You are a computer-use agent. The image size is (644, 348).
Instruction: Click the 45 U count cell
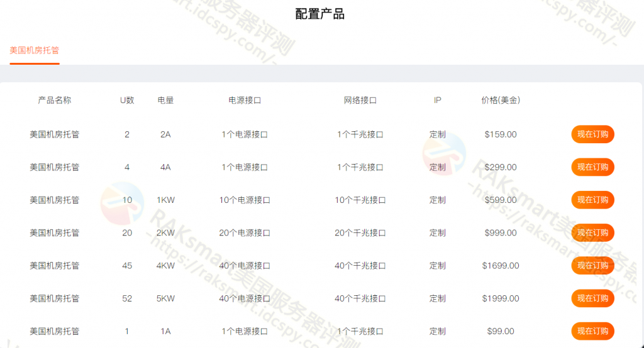pyautogui.click(x=127, y=266)
